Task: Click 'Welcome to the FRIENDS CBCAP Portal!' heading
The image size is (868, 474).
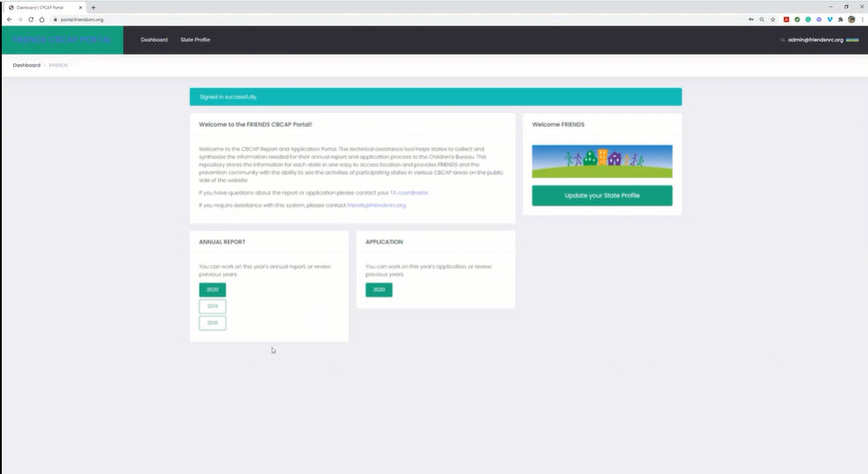Action: tap(255, 125)
